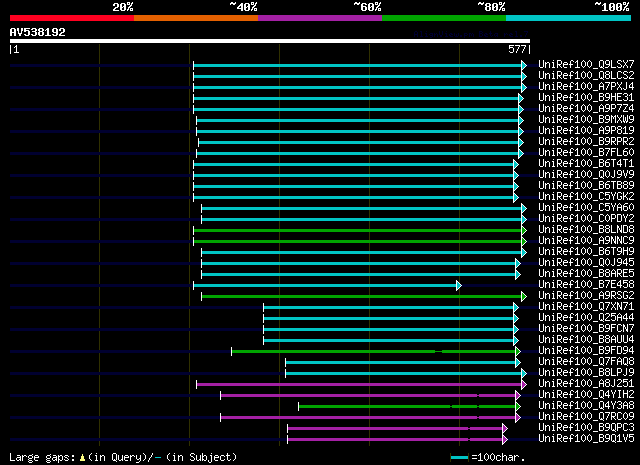
Task: Select the UniRef100_A9RSG2 label
Action: [x=586, y=296]
